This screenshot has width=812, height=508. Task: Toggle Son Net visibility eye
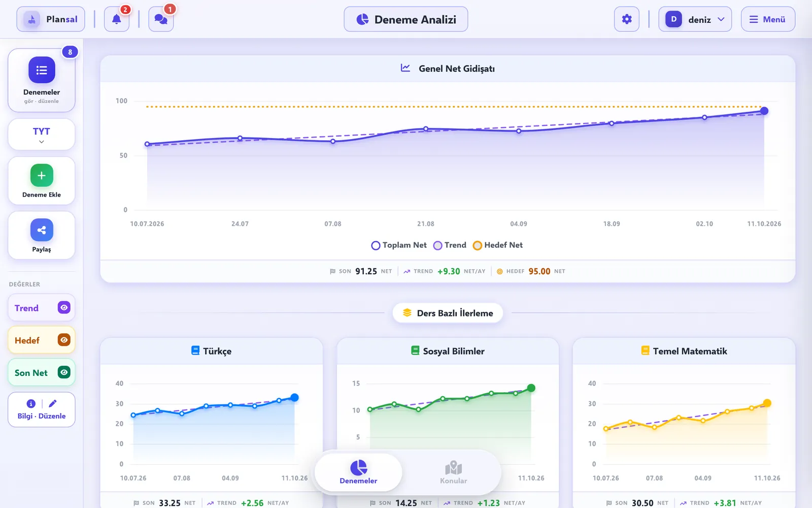click(x=64, y=372)
